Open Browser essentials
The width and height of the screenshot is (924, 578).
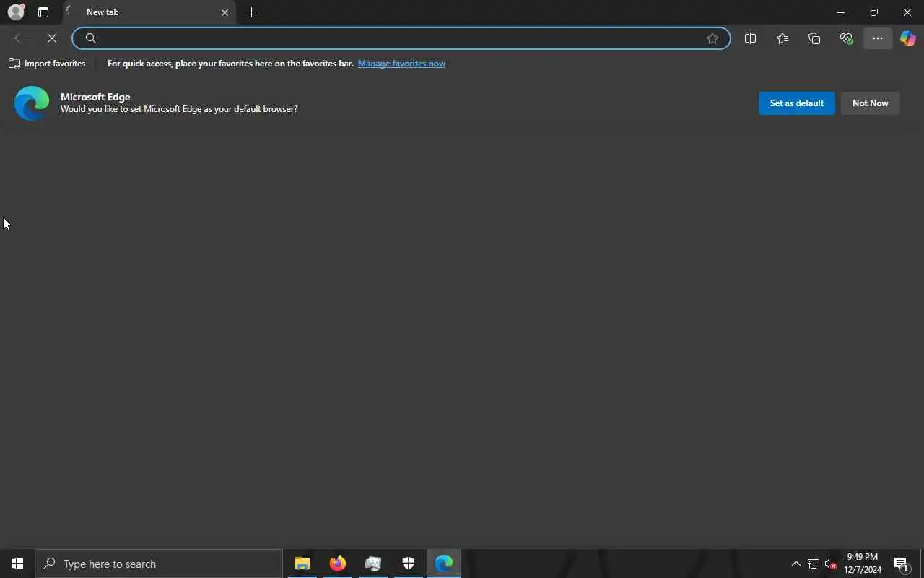point(846,38)
